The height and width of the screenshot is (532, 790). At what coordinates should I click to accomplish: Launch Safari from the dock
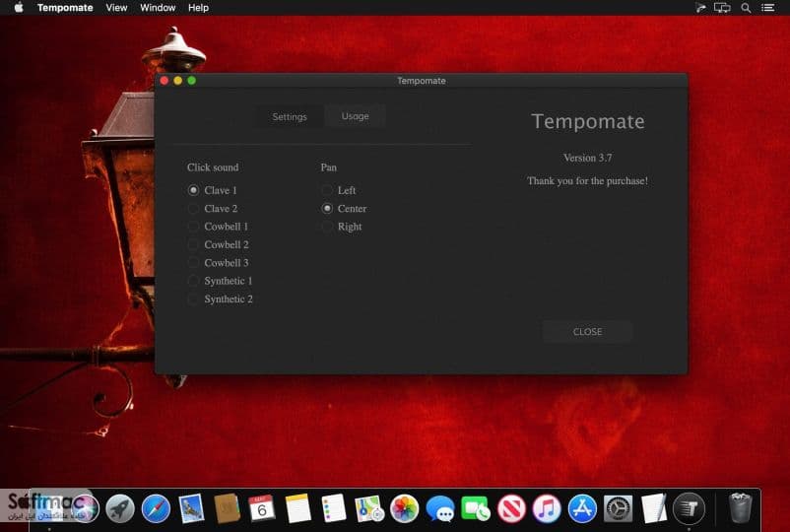156,508
